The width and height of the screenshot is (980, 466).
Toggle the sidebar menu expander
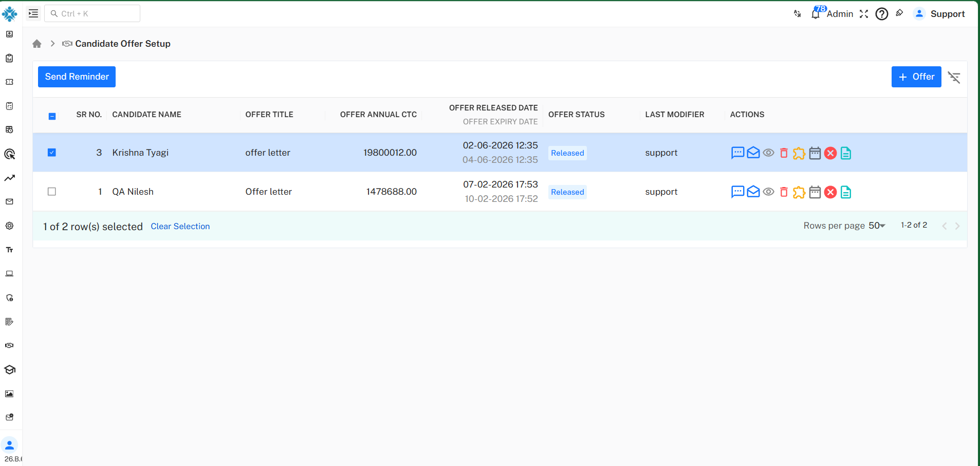pyautogui.click(x=33, y=13)
